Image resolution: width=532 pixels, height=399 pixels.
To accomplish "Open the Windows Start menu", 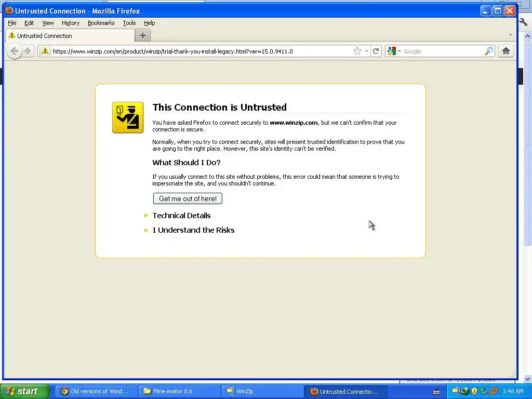I will 24,391.
